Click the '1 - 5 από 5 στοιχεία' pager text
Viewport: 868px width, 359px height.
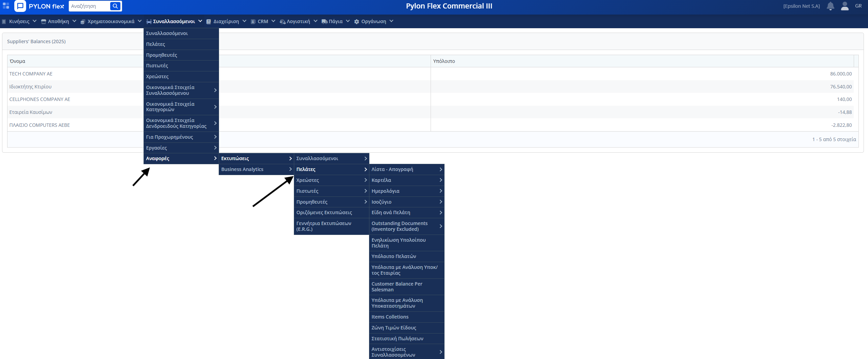(834, 139)
